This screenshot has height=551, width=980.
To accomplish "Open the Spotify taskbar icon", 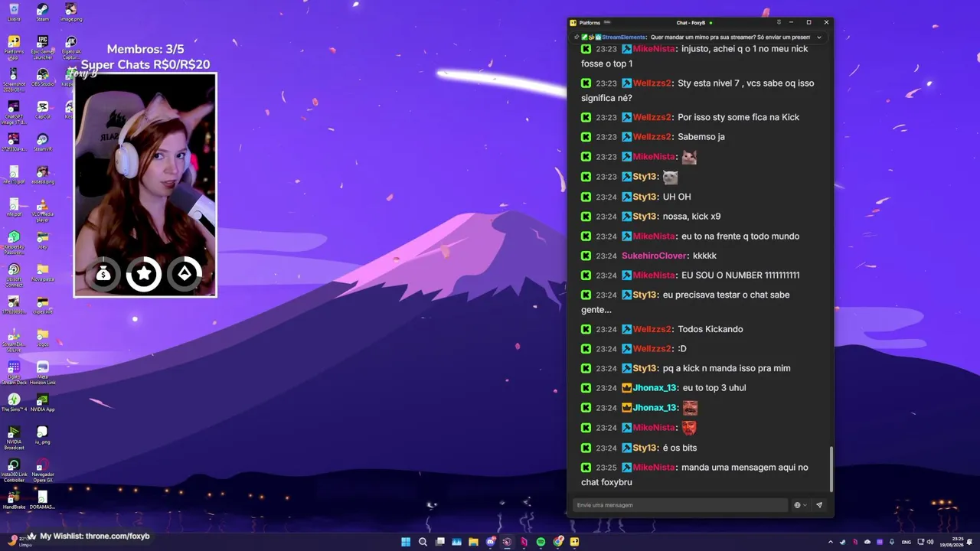I will pos(541,542).
